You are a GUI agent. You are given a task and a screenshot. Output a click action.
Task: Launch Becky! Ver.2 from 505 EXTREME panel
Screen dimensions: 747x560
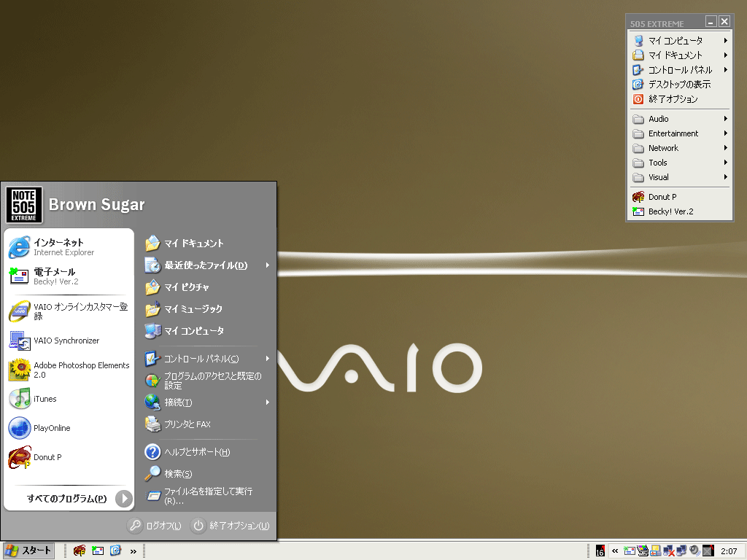(x=681, y=211)
